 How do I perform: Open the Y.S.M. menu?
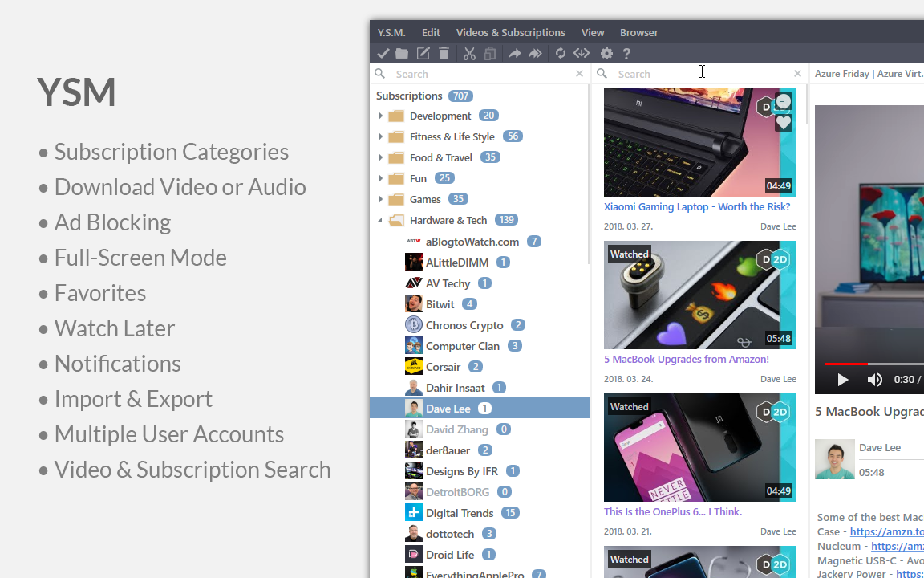(x=392, y=32)
